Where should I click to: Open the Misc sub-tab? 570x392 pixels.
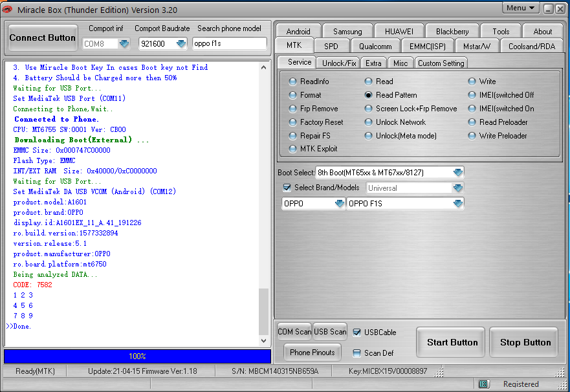click(x=400, y=63)
